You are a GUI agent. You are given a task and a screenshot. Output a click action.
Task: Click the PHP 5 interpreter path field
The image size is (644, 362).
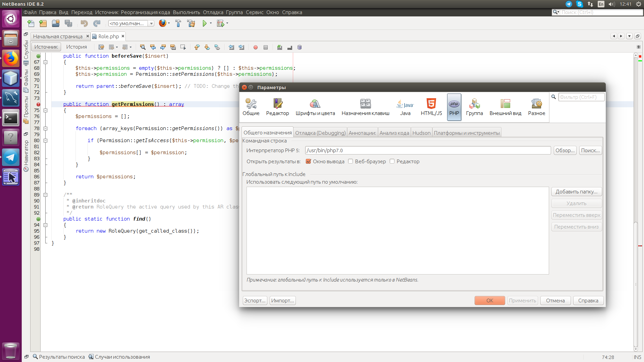pyautogui.click(x=428, y=150)
